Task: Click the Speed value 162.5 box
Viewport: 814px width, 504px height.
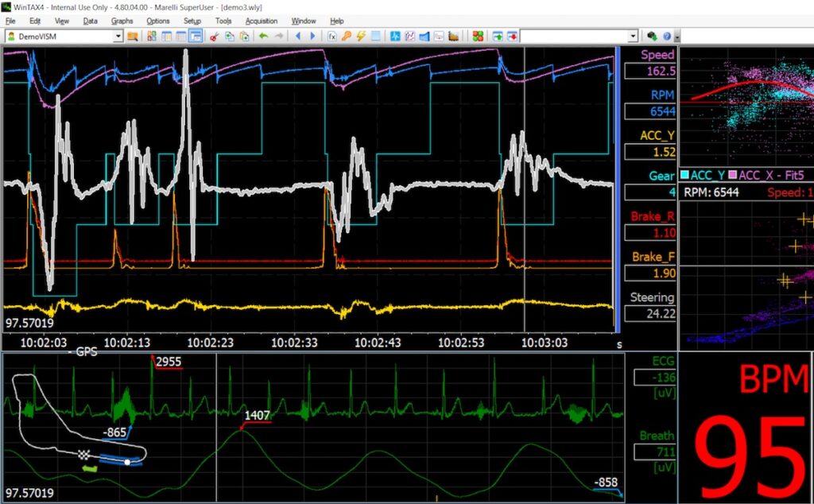Action: tap(650, 71)
